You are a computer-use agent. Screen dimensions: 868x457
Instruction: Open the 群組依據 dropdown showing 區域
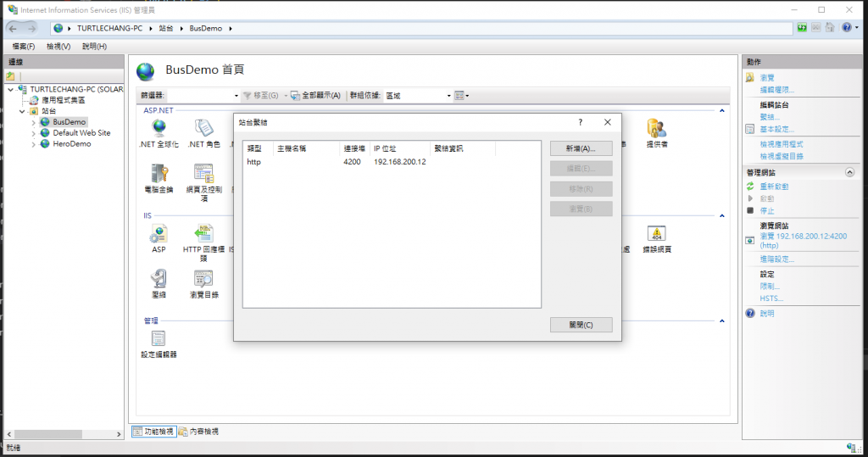(418, 96)
